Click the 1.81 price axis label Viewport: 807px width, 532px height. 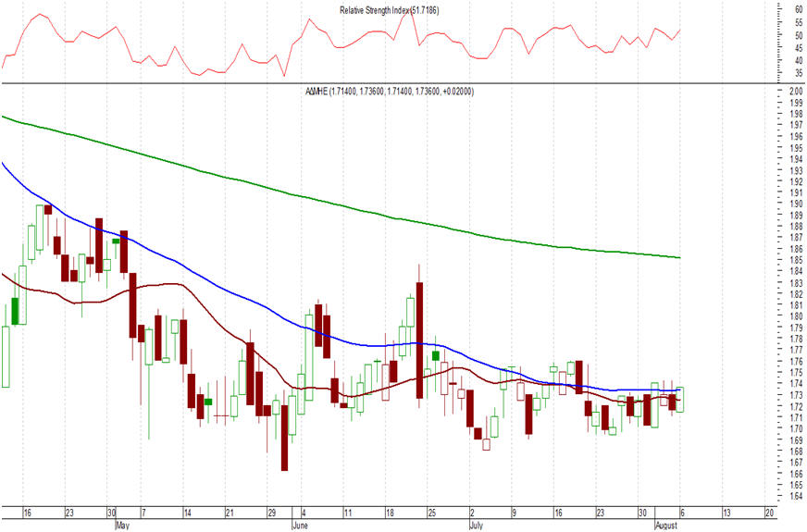[796, 305]
